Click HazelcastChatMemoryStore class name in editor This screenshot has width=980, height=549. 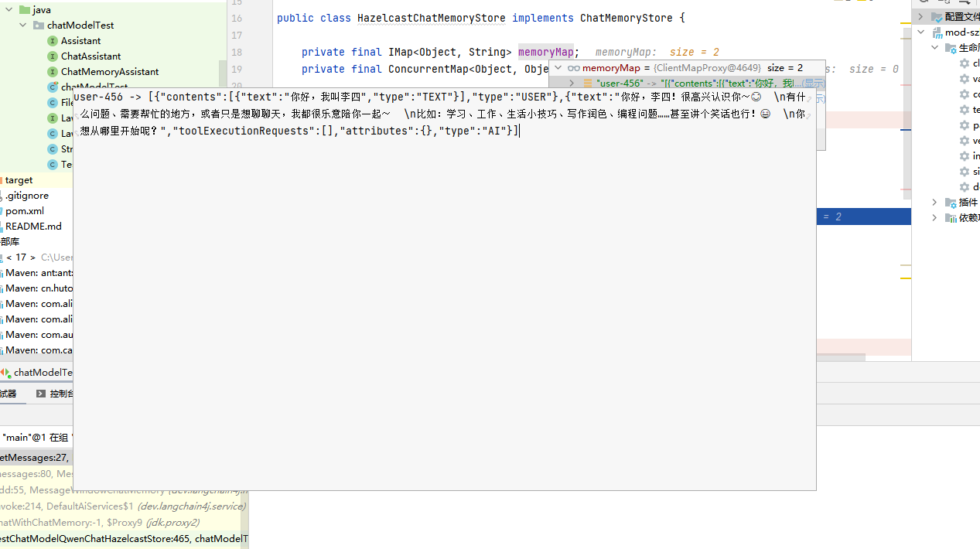point(431,18)
